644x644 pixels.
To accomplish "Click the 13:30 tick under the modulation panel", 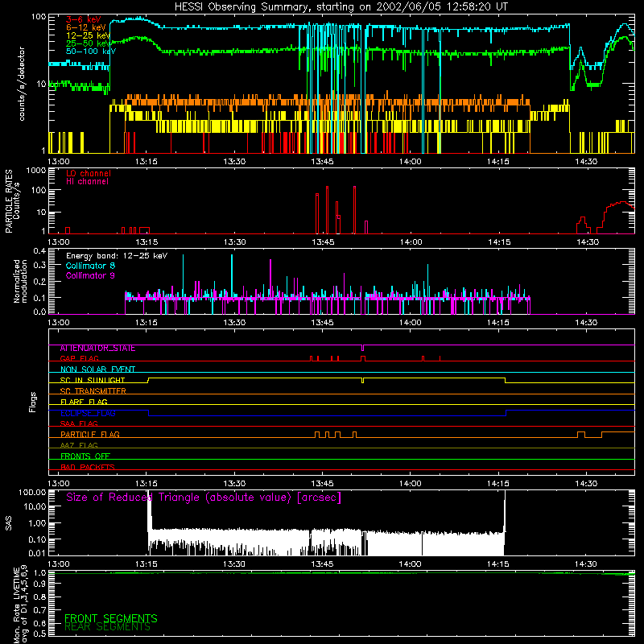I will tap(234, 323).
